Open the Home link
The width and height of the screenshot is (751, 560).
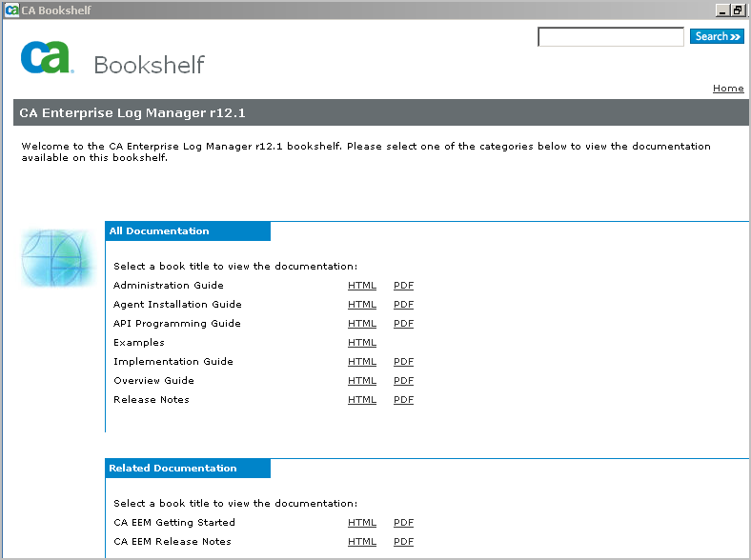point(728,89)
